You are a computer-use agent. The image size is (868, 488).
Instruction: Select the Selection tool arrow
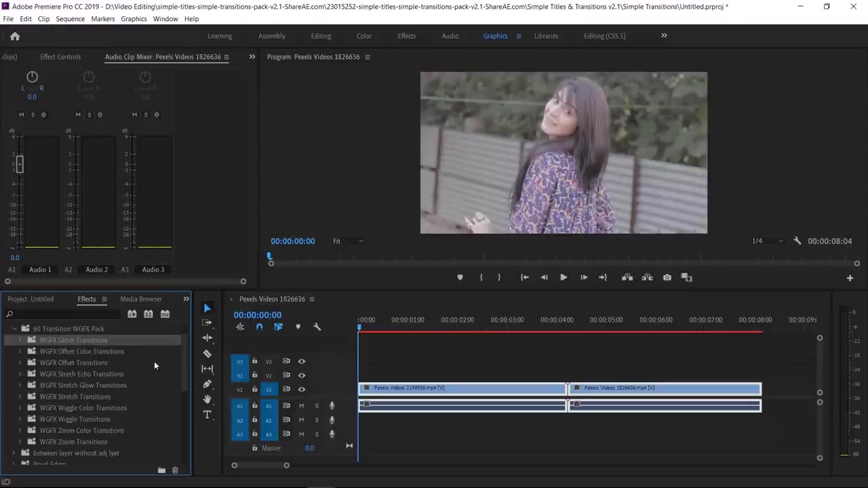208,308
